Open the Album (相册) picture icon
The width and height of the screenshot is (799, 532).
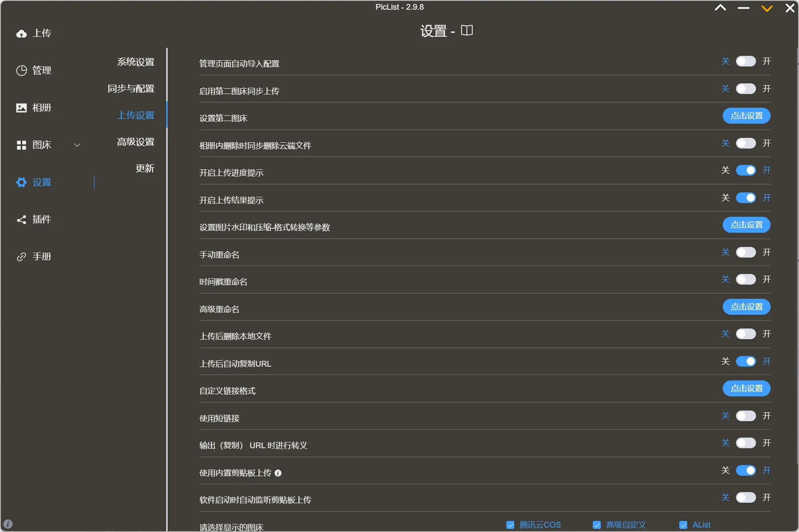[x=21, y=108]
